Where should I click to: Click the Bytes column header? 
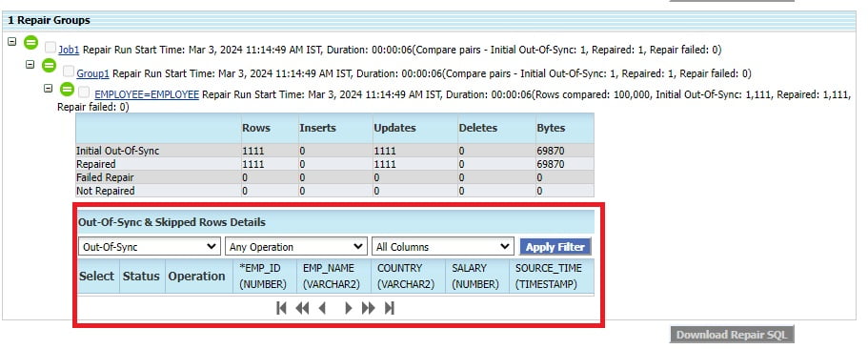pyautogui.click(x=551, y=128)
